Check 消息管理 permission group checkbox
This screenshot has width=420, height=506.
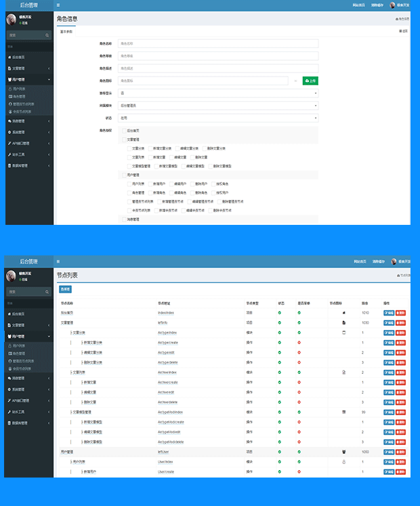[x=124, y=219]
